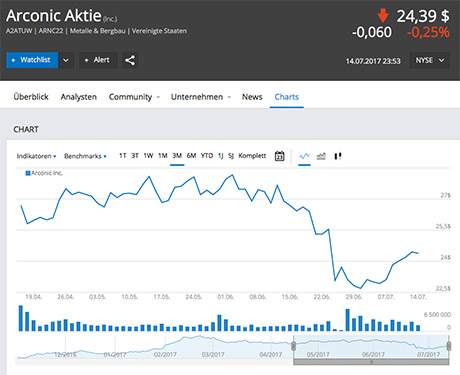Click the red down arrow price indicator
Viewport: 460px width, 375px height.
click(383, 16)
